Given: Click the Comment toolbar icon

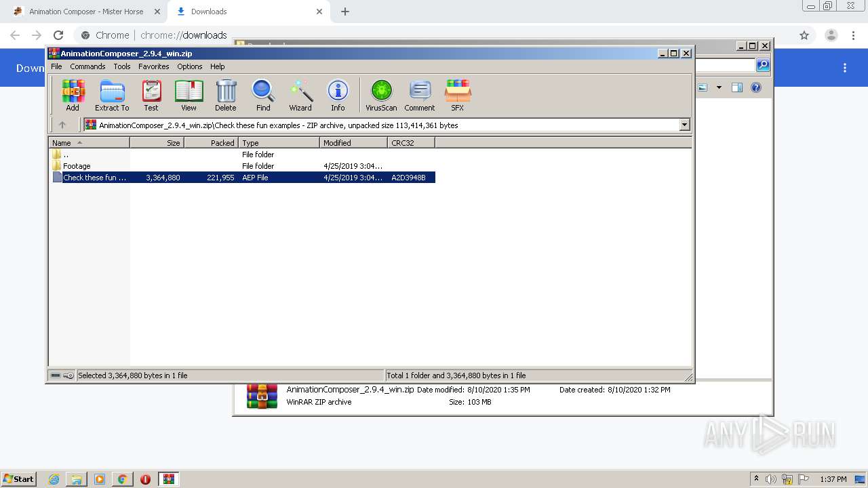Looking at the screenshot, I should pos(420,95).
